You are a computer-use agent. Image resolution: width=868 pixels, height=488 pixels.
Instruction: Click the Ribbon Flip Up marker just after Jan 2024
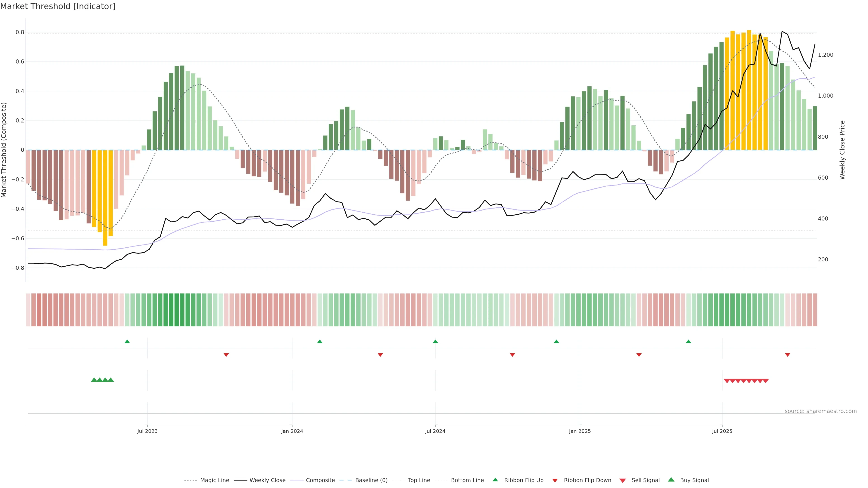click(320, 342)
